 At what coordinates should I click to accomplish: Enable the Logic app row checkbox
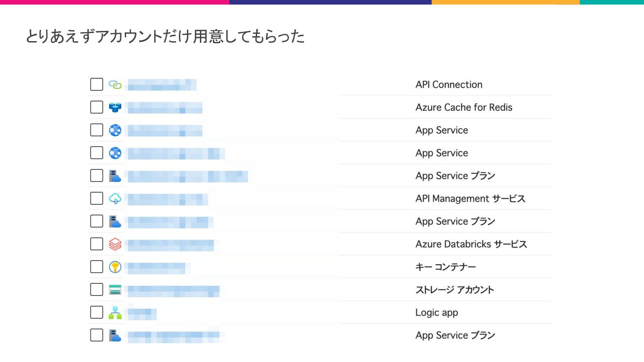(x=97, y=312)
